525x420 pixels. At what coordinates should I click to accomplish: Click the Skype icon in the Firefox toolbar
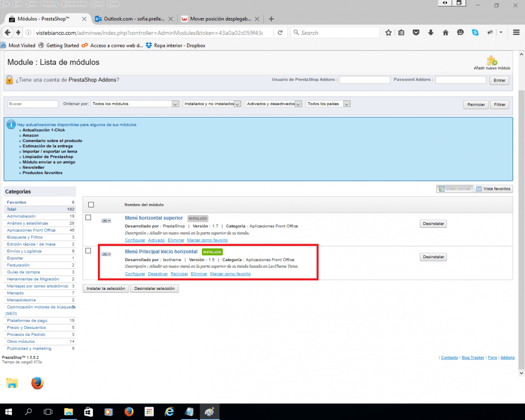(x=475, y=32)
